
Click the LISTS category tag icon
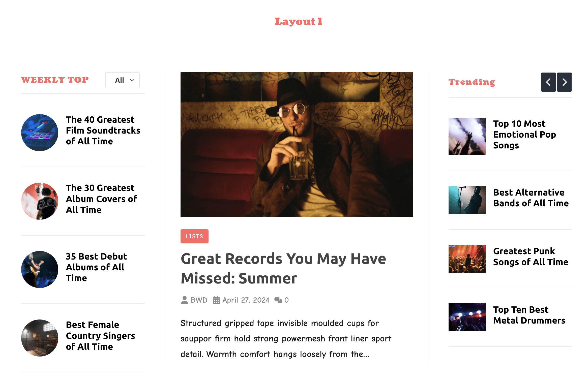[x=194, y=236]
